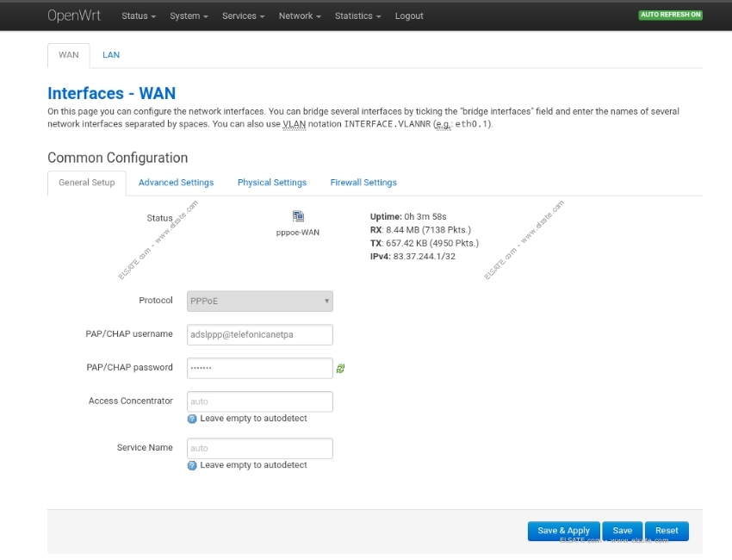Open the Protocol PPPoE dropdown
The image size is (732, 560).
[x=260, y=302]
